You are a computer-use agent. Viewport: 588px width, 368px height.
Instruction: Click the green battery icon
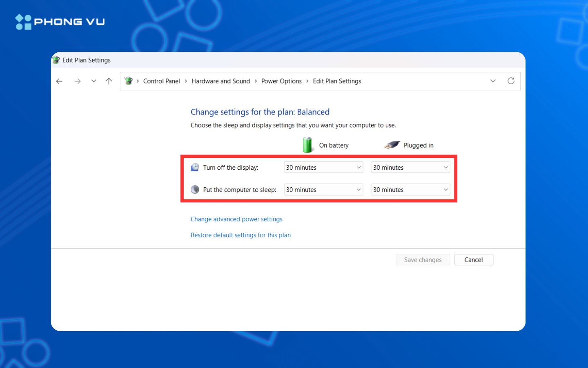(307, 145)
